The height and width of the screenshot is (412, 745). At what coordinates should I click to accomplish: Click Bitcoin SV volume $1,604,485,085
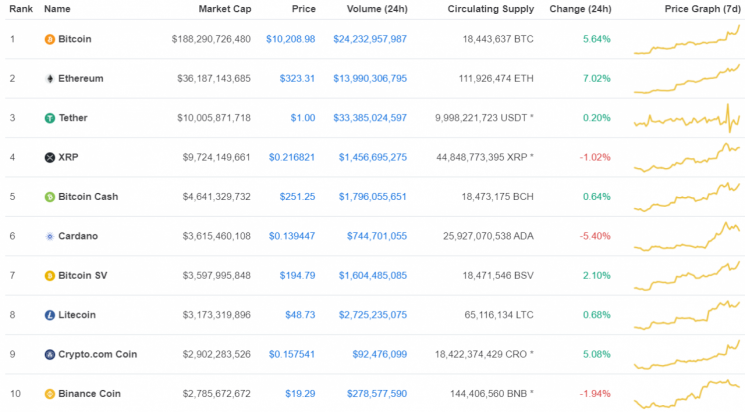372,276
